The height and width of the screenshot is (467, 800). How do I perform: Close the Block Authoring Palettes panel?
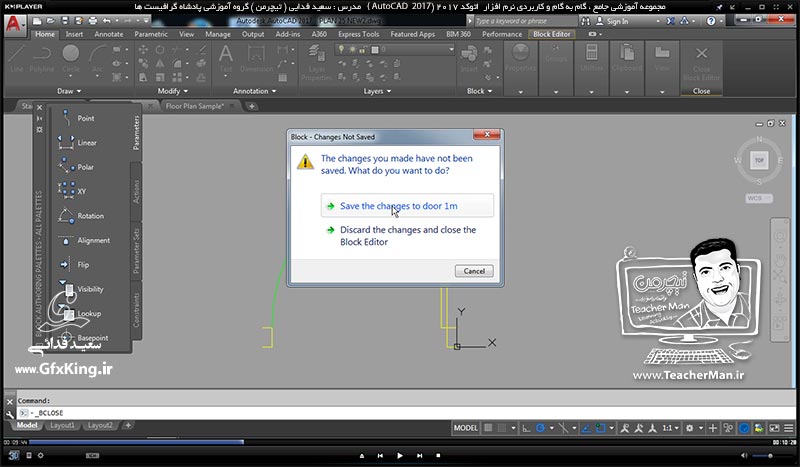coord(39,108)
